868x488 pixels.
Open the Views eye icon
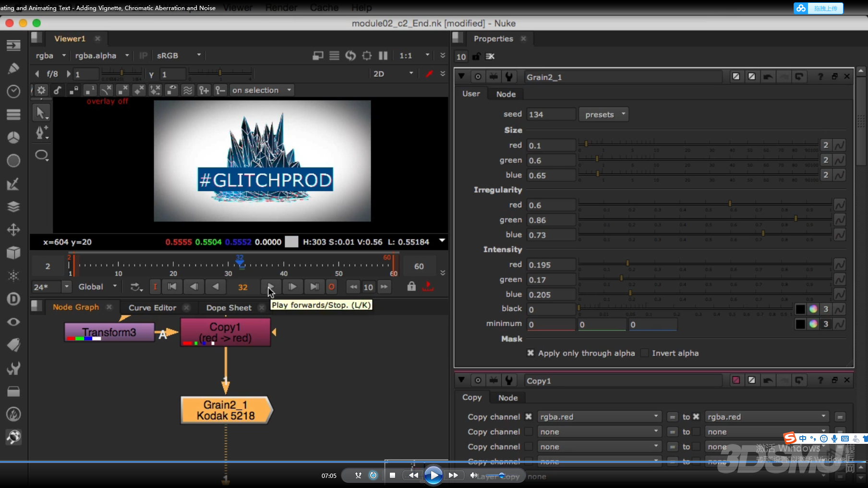point(13,322)
